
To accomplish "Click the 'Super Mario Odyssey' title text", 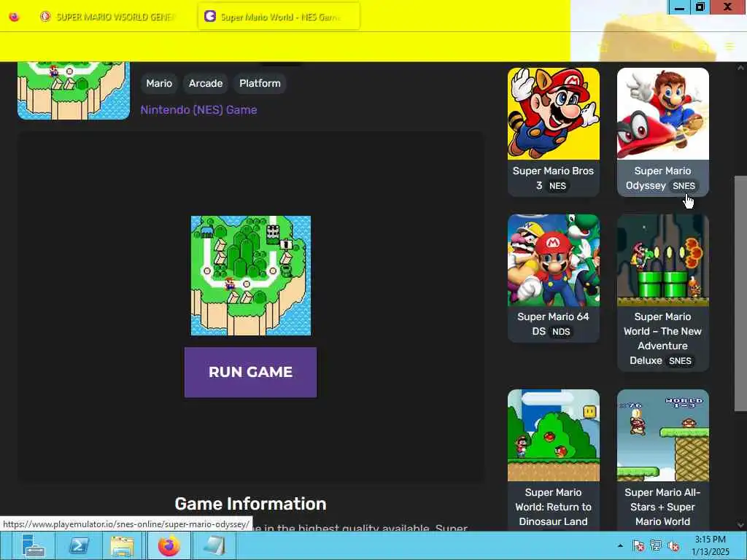I will pyautogui.click(x=659, y=178).
